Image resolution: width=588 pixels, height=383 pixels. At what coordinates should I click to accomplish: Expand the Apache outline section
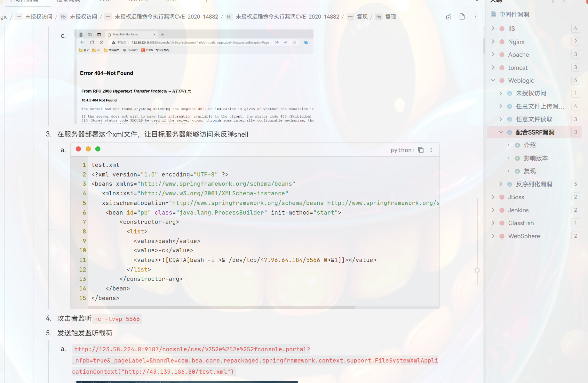(x=493, y=54)
